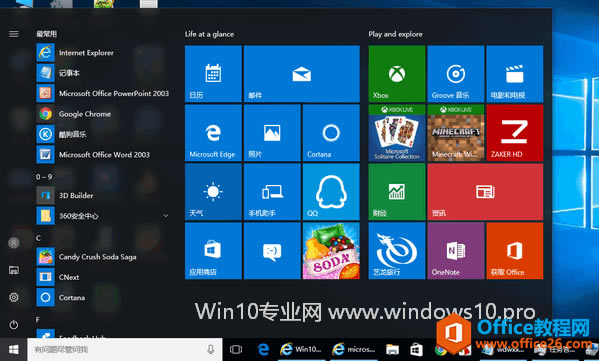
Task: Open the Phone Companion tile (手机助手)
Action: pyautogui.click(x=272, y=192)
